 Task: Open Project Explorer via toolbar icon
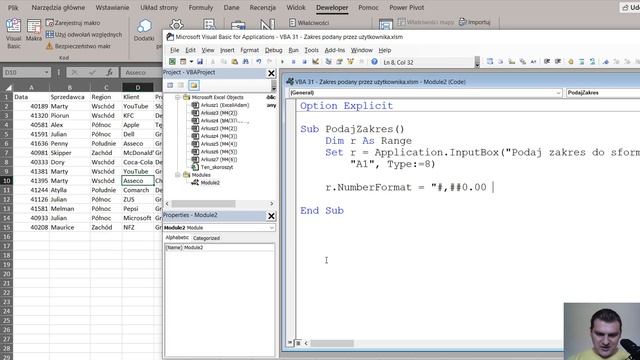tap(328, 62)
